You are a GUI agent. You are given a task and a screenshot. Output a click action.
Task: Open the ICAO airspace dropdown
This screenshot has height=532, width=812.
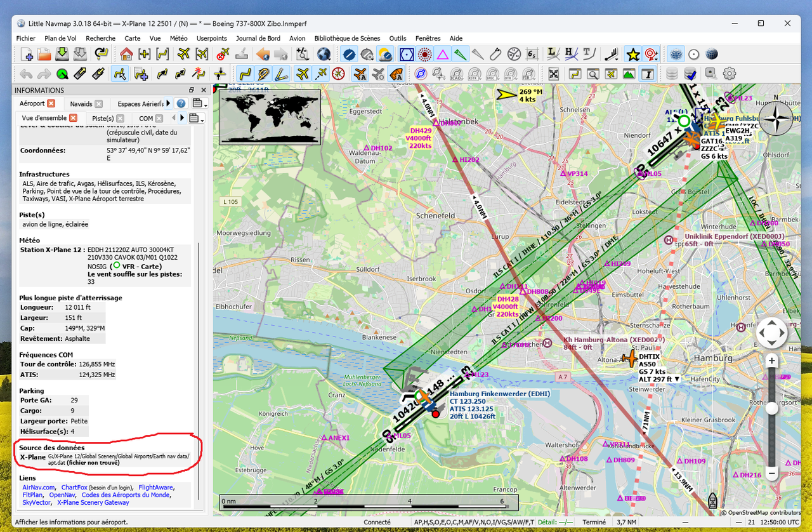coord(457,74)
